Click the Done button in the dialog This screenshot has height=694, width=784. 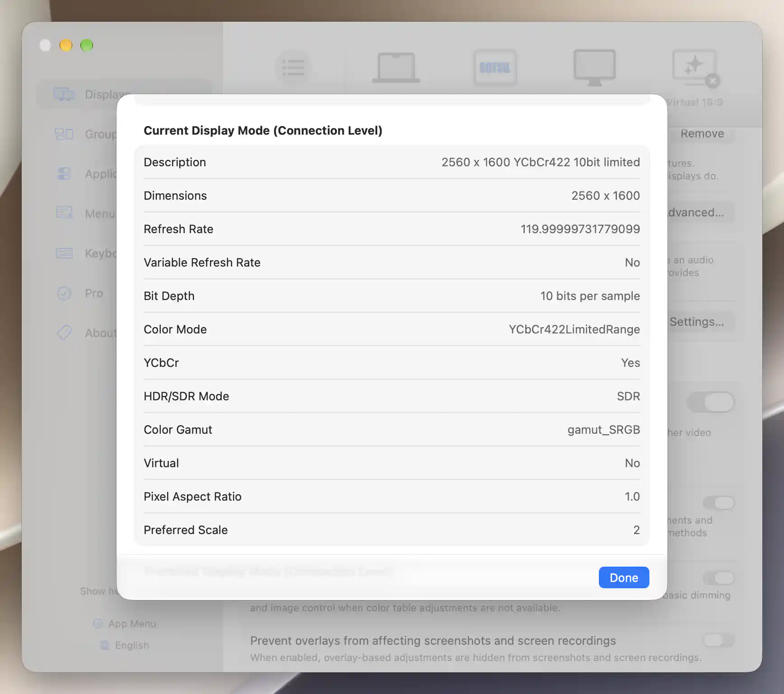pyautogui.click(x=624, y=577)
